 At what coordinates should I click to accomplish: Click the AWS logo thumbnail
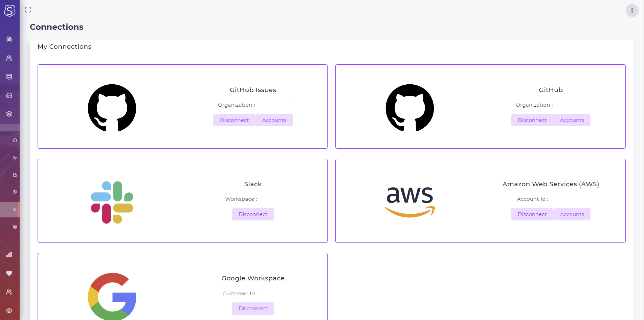(410, 201)
